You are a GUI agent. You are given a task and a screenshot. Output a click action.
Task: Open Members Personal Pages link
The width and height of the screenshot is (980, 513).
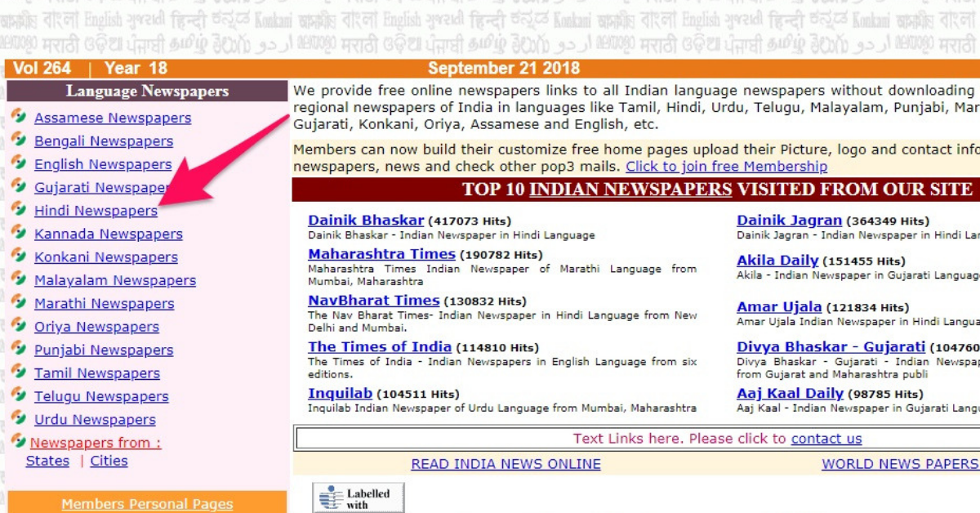click(x=147, y=505)
